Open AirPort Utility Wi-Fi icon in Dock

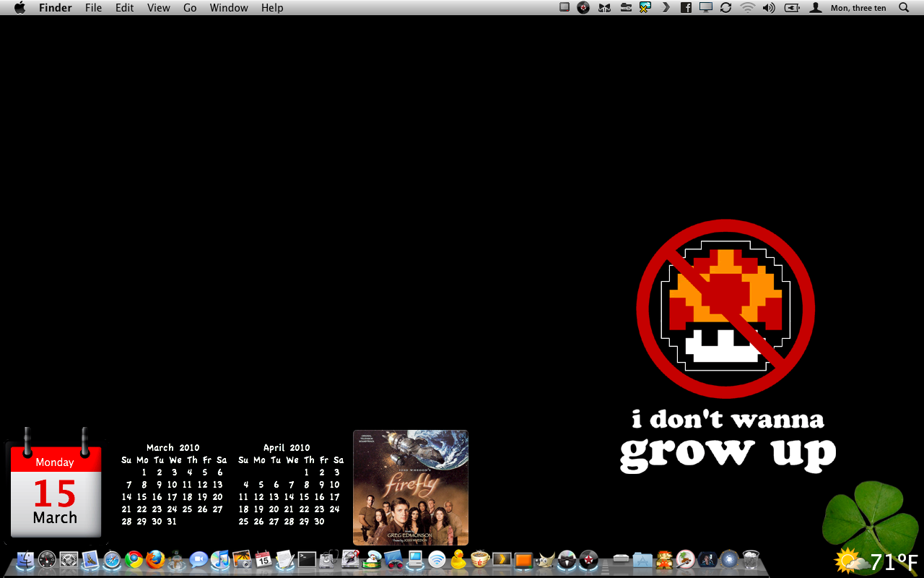coord(437,559)
